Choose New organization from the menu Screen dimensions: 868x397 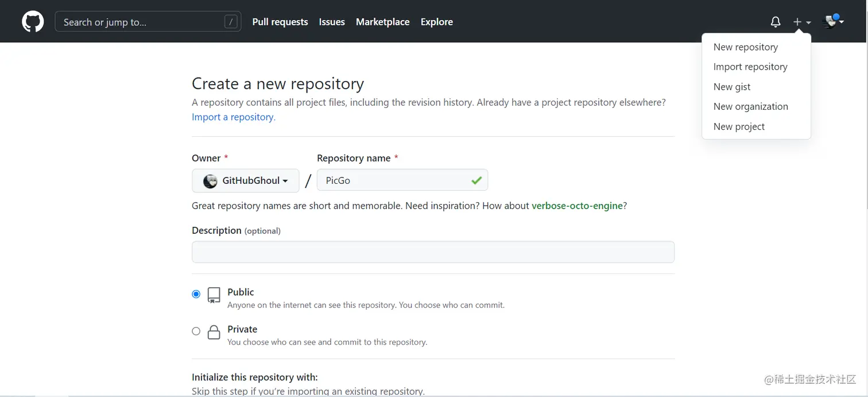pyautogui.click(x=750, y=106)
